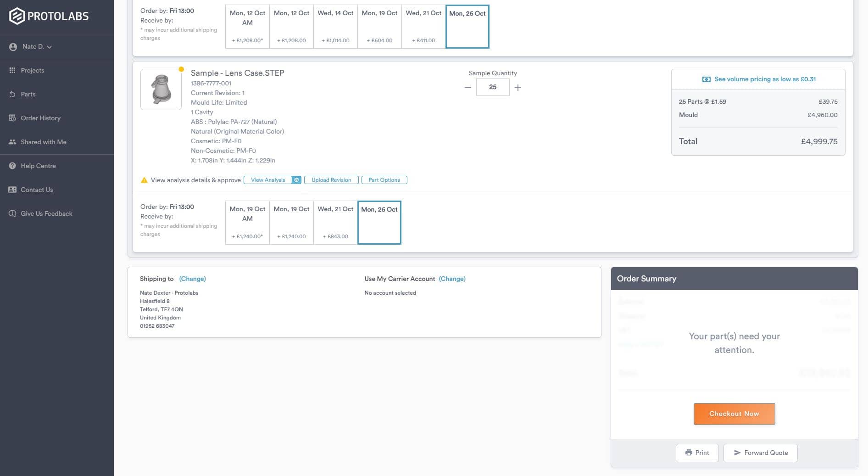Image resolution: width=868 pixels, height=476 pixels.
Task: Click the Sample Quantity input field
Action: point(492,87)
